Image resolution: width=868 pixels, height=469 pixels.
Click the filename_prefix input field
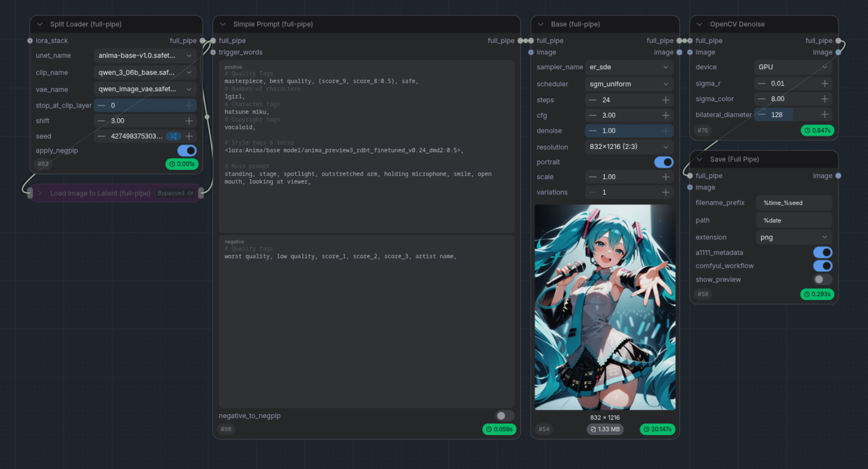click(794, 203)
